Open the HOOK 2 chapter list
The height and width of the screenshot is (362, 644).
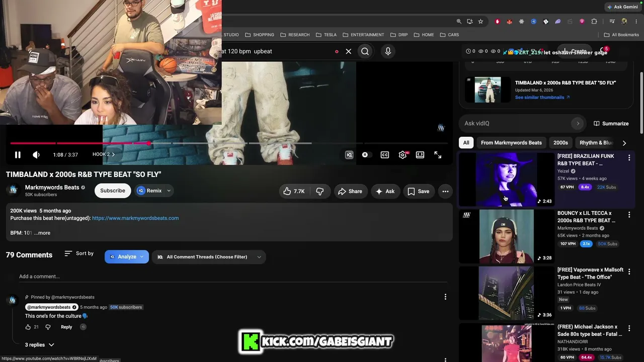point(103,154)
